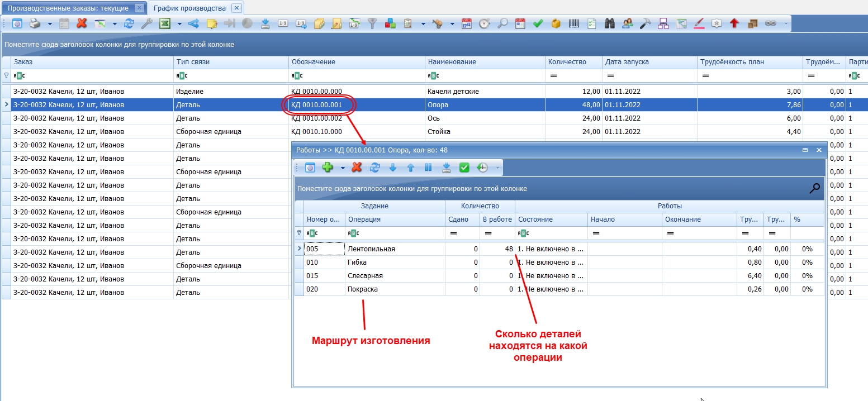This screenshot has width=868, height=401.
Task: Click the chain link icon
Action: pos(770,23)
